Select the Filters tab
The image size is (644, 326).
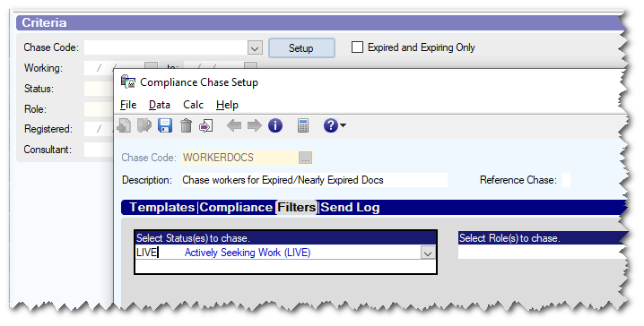click(297, 208)
